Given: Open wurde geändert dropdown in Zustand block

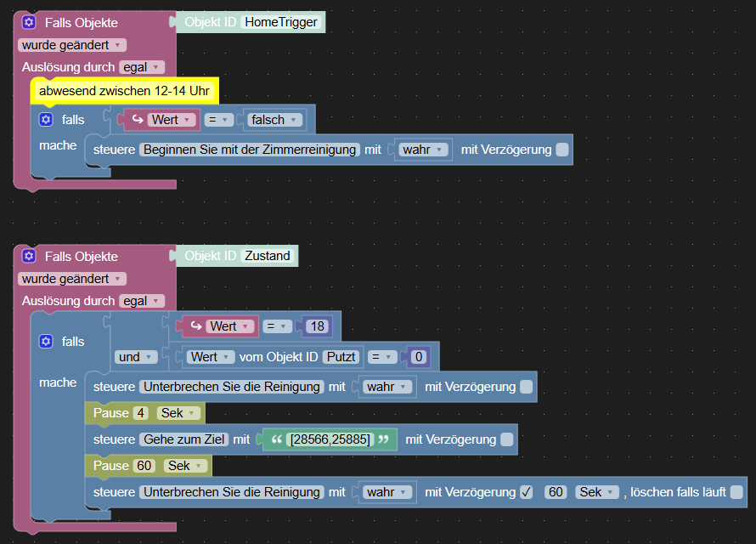Looking at the screenshot, I should (x=72, y=279).
